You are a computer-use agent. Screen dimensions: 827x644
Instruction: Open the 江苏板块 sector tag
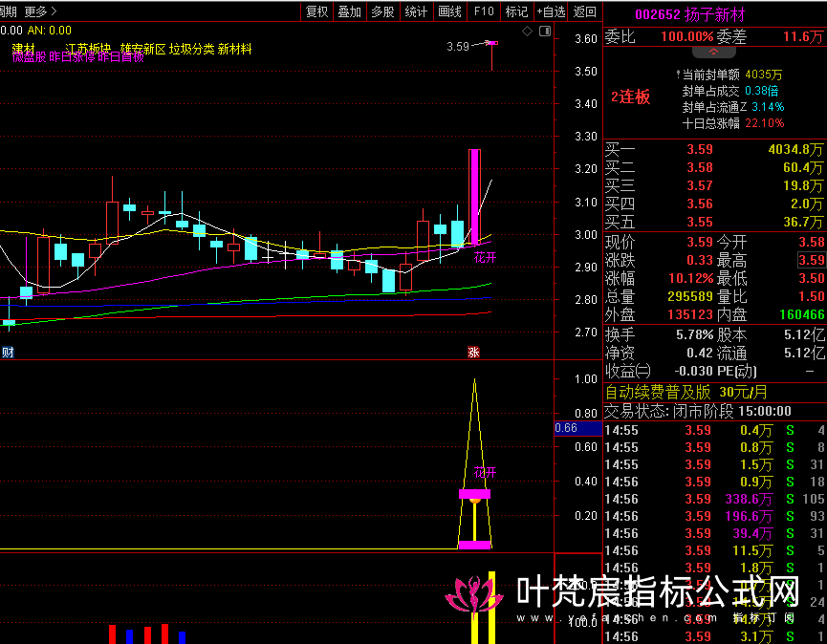point(88,49)
